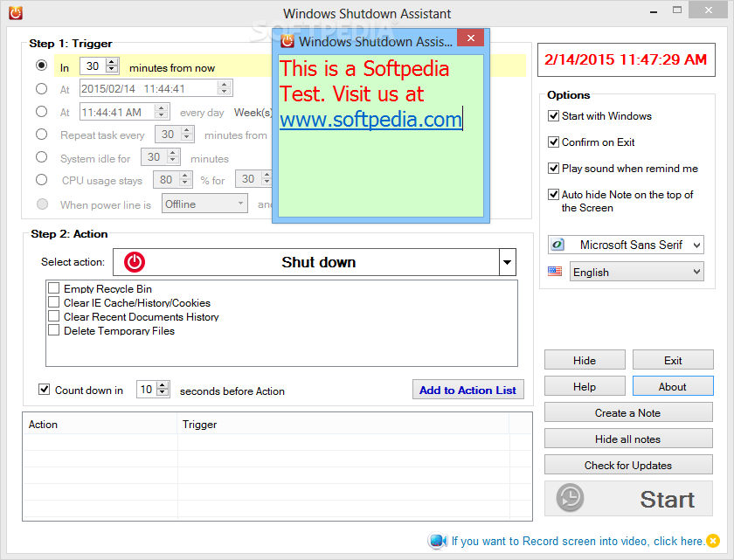Click Create a Note button
The image size is (734, 560).
pos(628,412)
